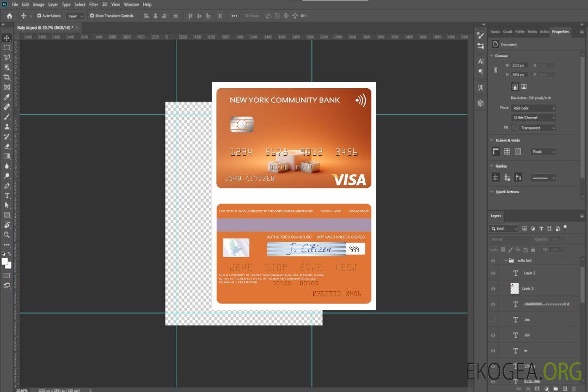Click the foreground color swatch
The height and width of the screenshot is (392, 588).
[4, 261]
